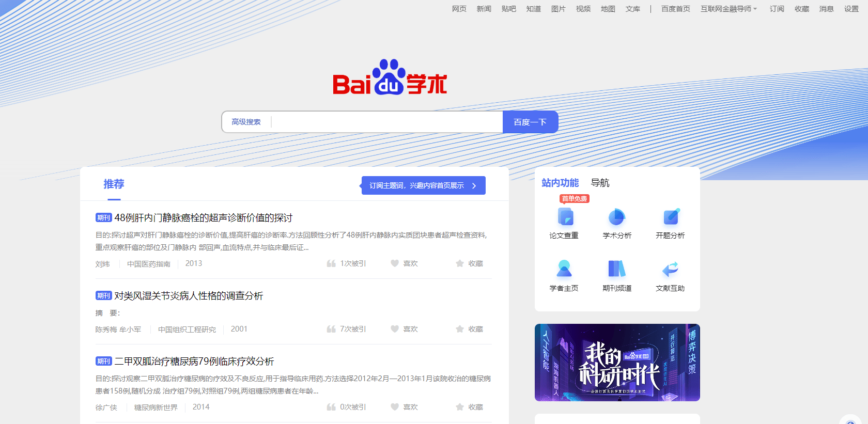Click author 刘炜
Viewport: 868px width, 424px height.
pos(103,264)
